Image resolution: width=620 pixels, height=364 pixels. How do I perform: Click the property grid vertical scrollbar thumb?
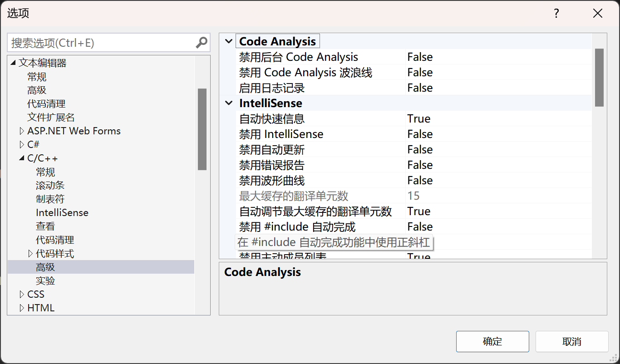pos(599,78)
